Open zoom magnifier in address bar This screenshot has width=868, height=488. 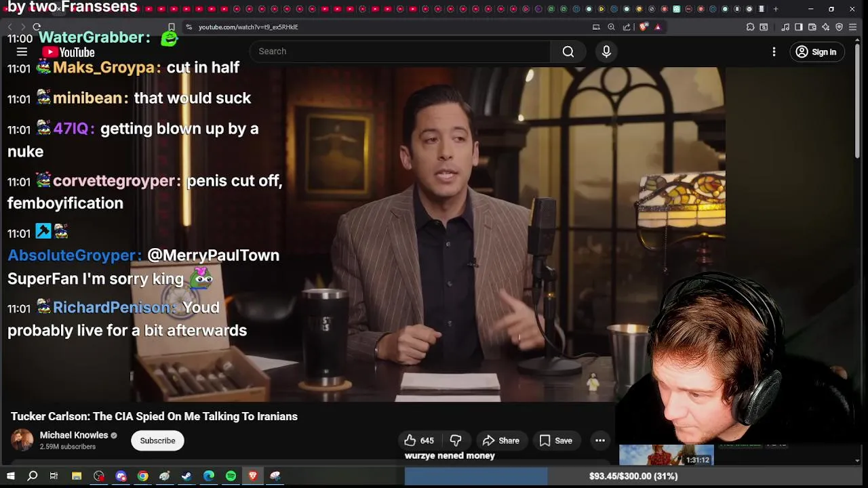611,27
